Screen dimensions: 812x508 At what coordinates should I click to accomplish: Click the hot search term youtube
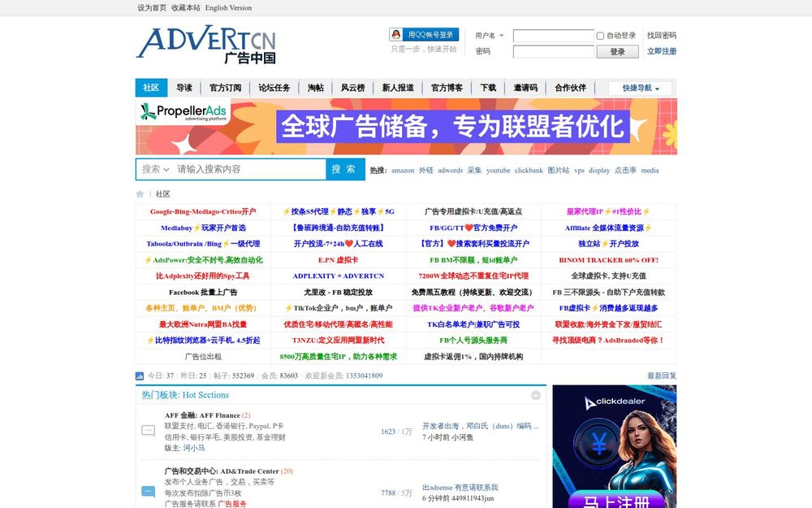point(499,170)
